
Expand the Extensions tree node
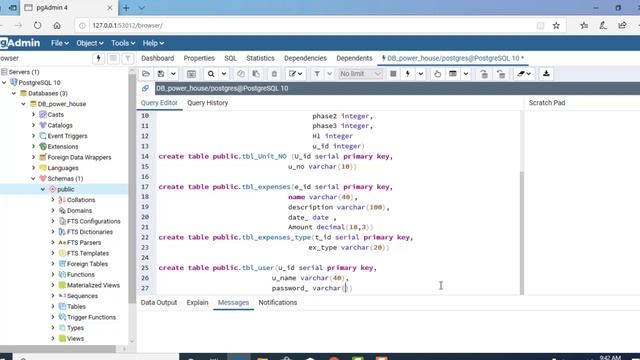point(33,147)
